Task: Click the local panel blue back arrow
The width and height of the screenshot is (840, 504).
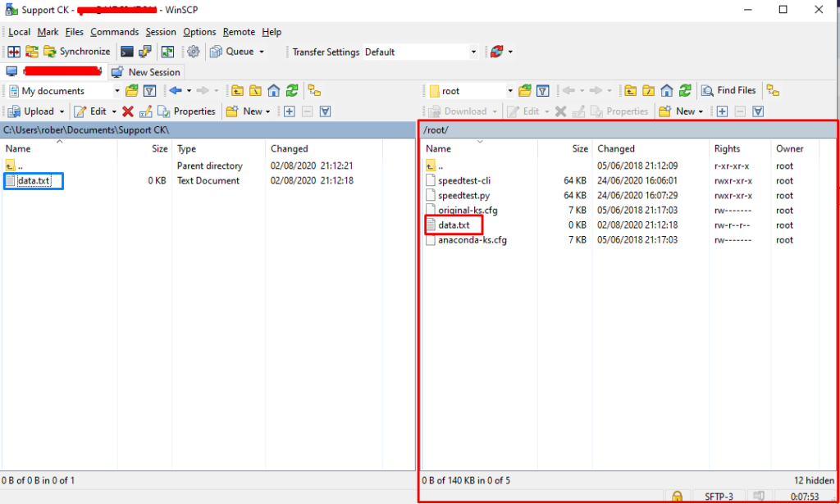Action: click(176, 91)
